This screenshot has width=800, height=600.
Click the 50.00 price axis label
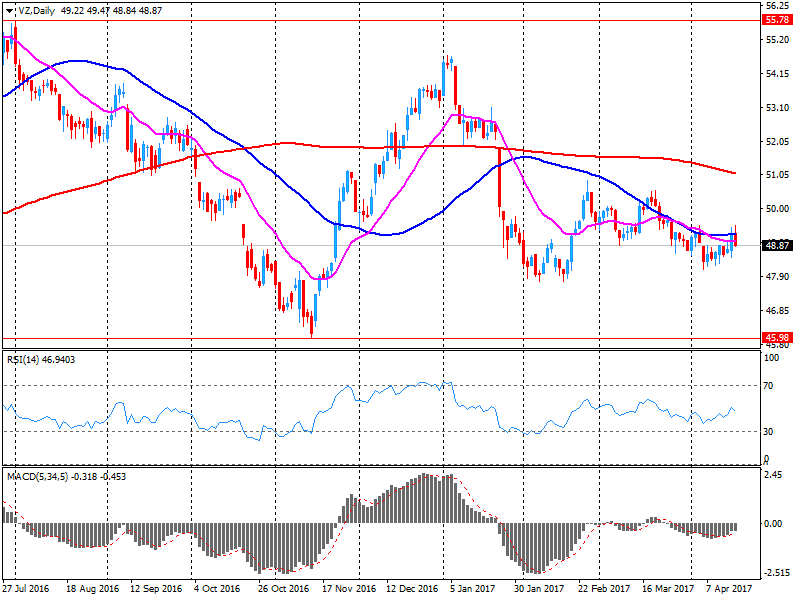pos(777,208)
